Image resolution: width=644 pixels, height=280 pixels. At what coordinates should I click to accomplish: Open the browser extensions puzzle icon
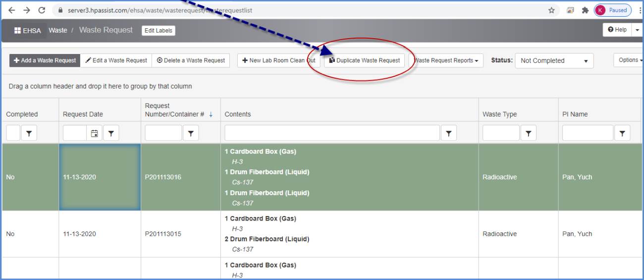click(585, 10)
